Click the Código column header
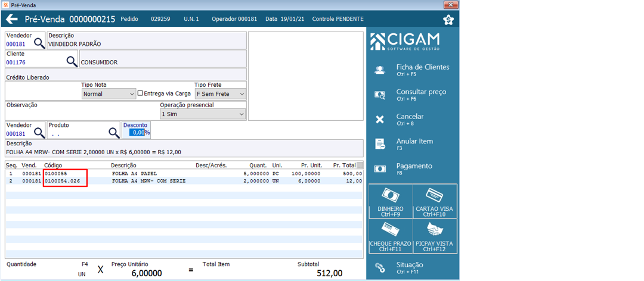This screenshot has height=281, width=644. pos(54,166)
